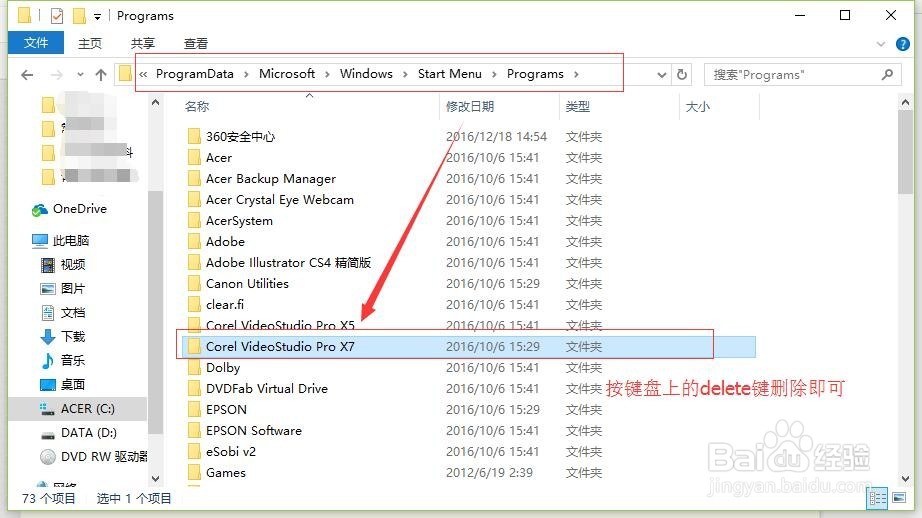Select DVD RW drive in navigation pane

pyautogui.click(x=93, y=457)
